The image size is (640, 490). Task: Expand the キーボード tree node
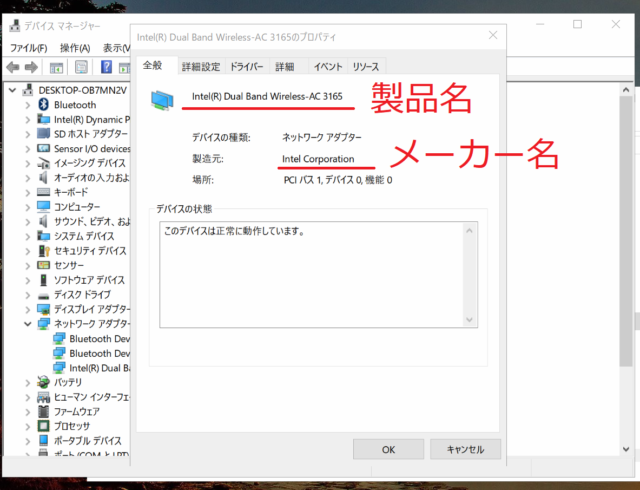(27, 192)
